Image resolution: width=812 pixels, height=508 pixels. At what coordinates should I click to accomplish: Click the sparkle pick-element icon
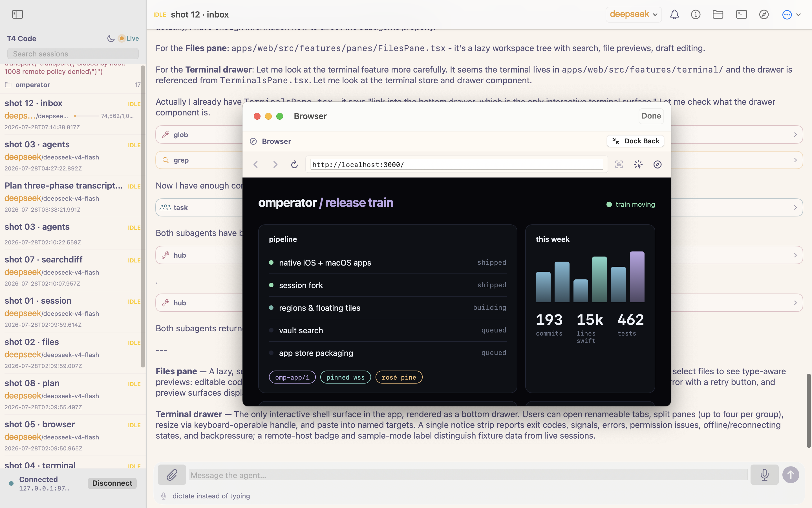coord(638,164)
